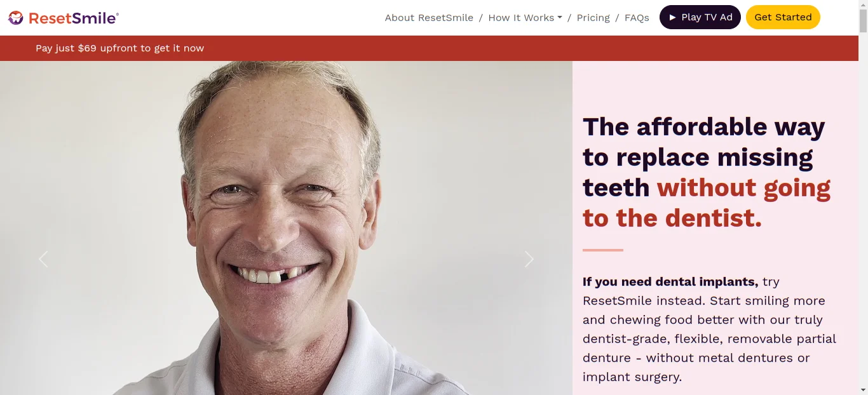This screenshot has width=868, height=395.
Task: Select Pricing in the navigation bar
Action: 593,18
